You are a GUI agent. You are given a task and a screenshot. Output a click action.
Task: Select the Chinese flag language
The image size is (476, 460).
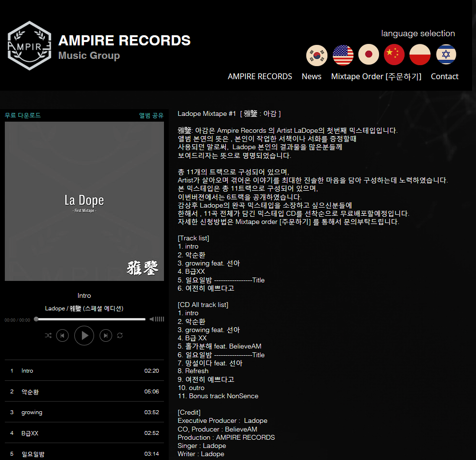point(394,55)
